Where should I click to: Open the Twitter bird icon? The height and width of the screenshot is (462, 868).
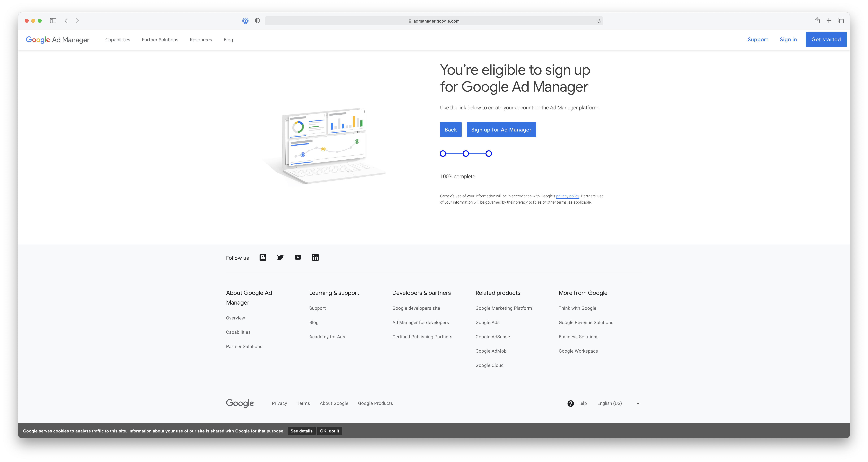[x=280, y=258]
